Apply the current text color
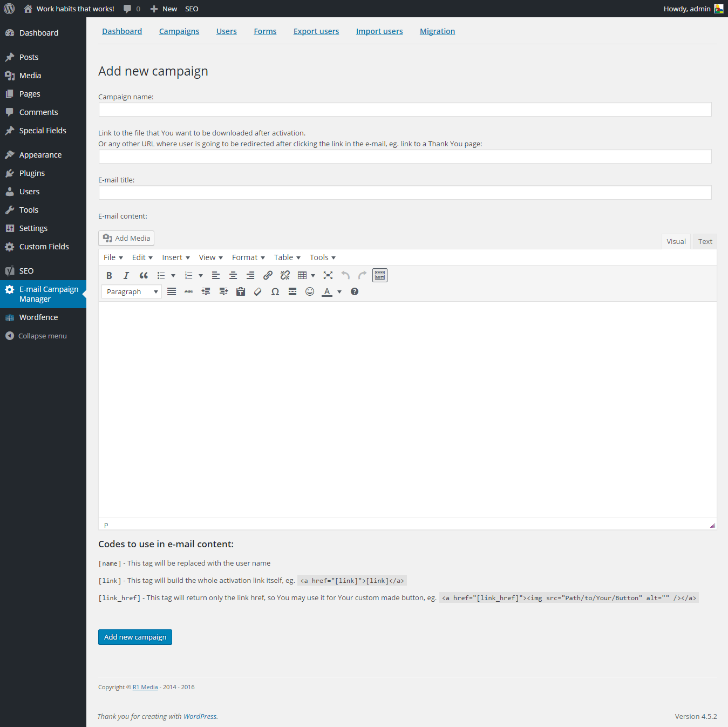Screen dimensions: 728x727 click(327, 291)
